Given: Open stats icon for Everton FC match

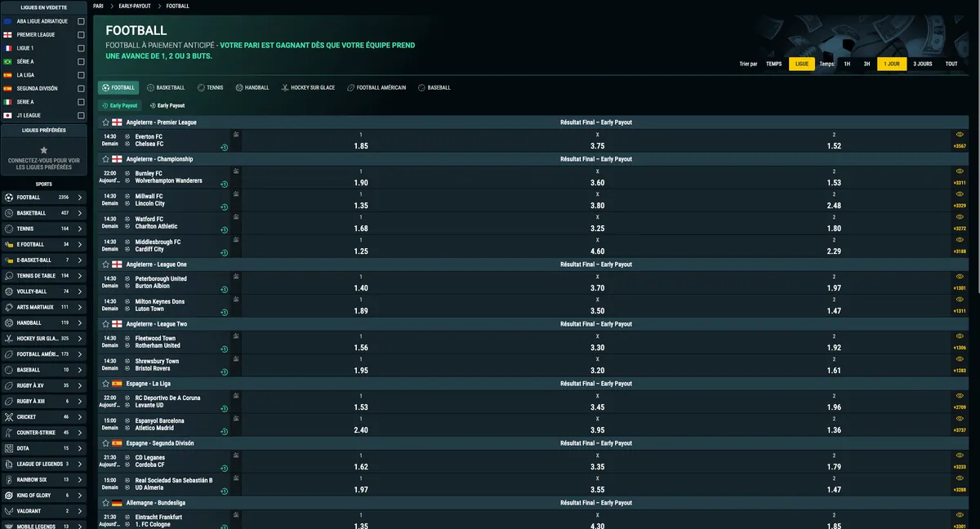Looking at the screenshot, I should click(x=236, y=133).
